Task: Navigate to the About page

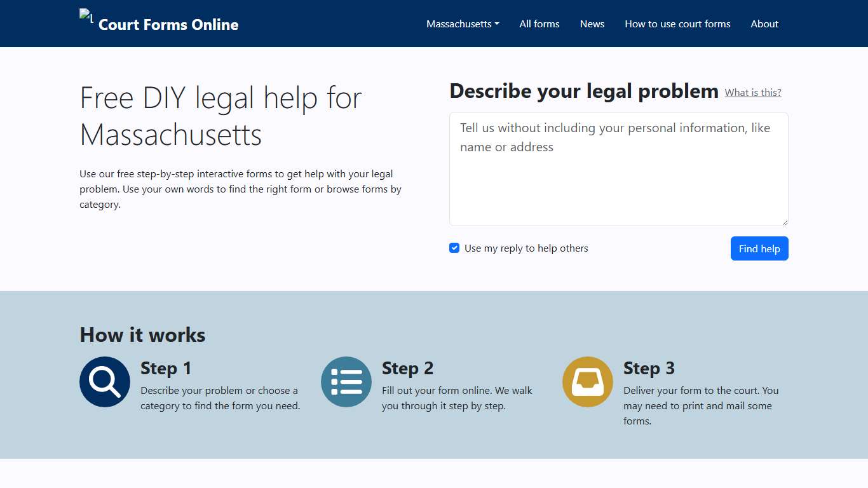Action: coord(764,24)
